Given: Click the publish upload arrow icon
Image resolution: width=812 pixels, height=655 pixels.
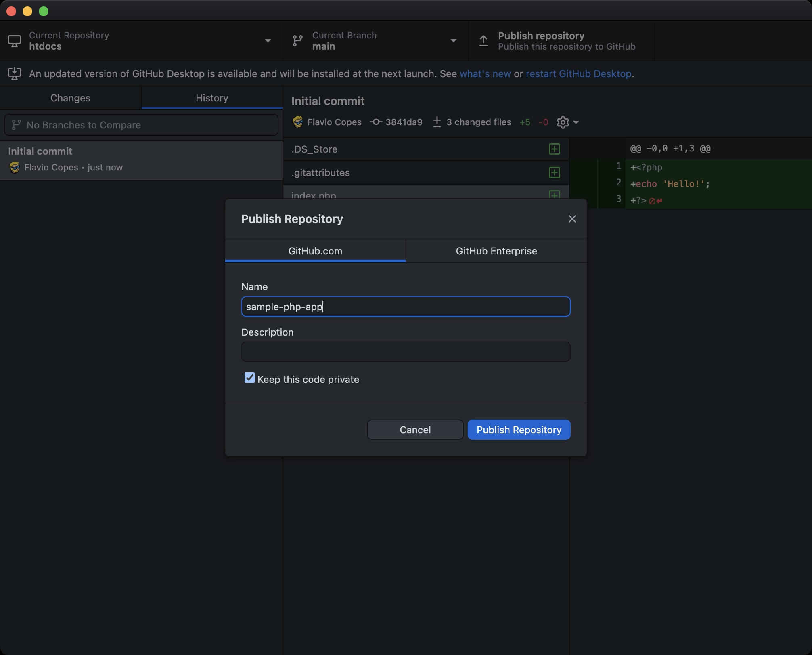Looking at the screenshot, I should click(483, 41).
